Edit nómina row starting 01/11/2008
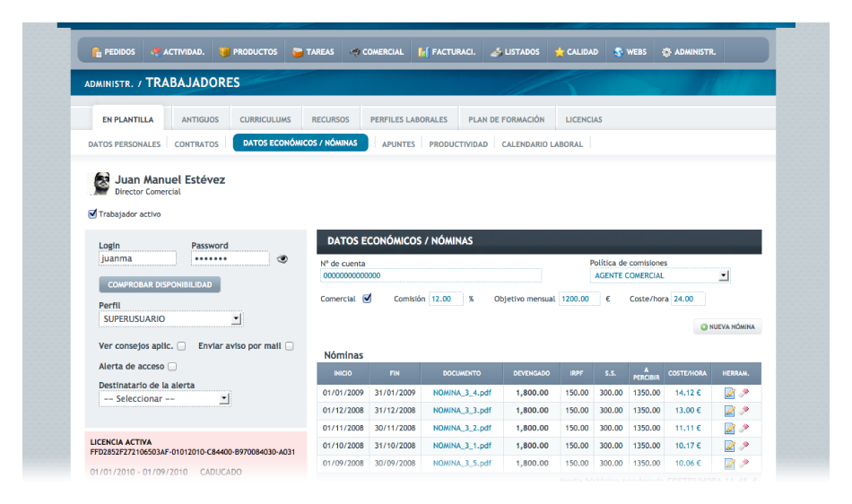 [729, 429]
